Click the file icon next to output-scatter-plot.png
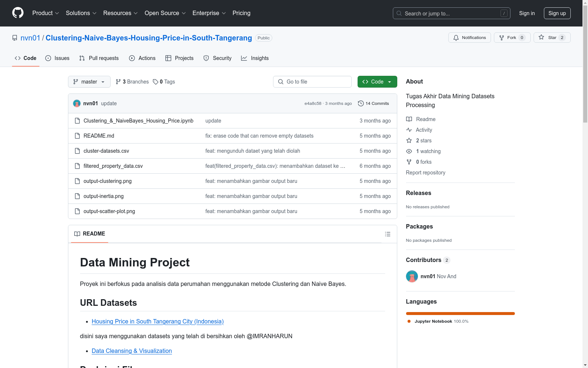588x368 pixels. coord(77,211)
